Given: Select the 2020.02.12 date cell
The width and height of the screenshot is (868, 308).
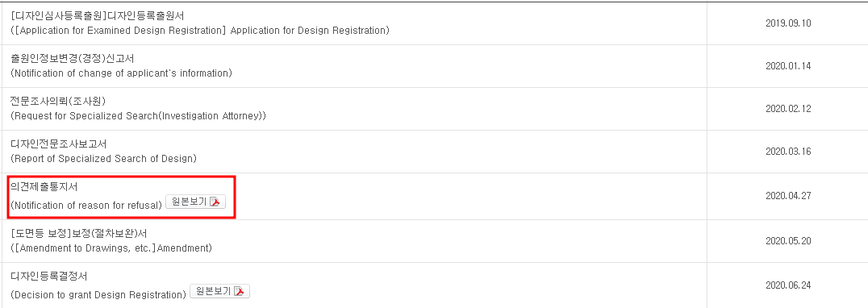Looking at the screenshot, I should (788, 109).
